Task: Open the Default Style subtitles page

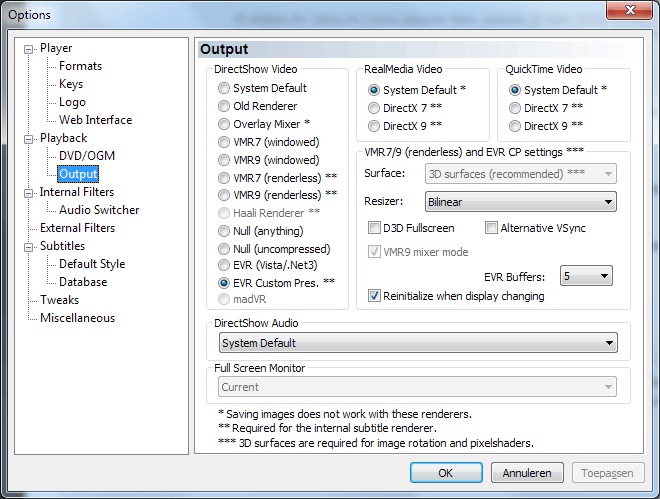Action: click(x=92, y=264)
